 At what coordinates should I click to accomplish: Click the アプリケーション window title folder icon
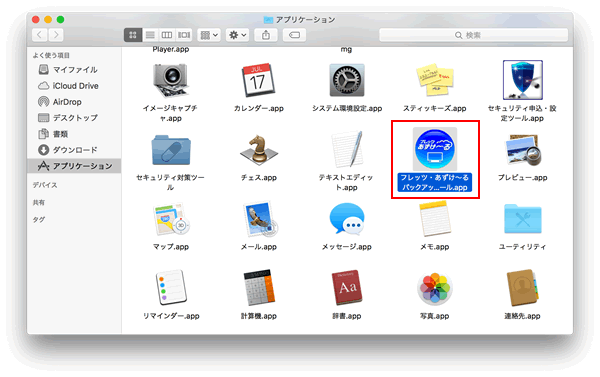(269, 19)
